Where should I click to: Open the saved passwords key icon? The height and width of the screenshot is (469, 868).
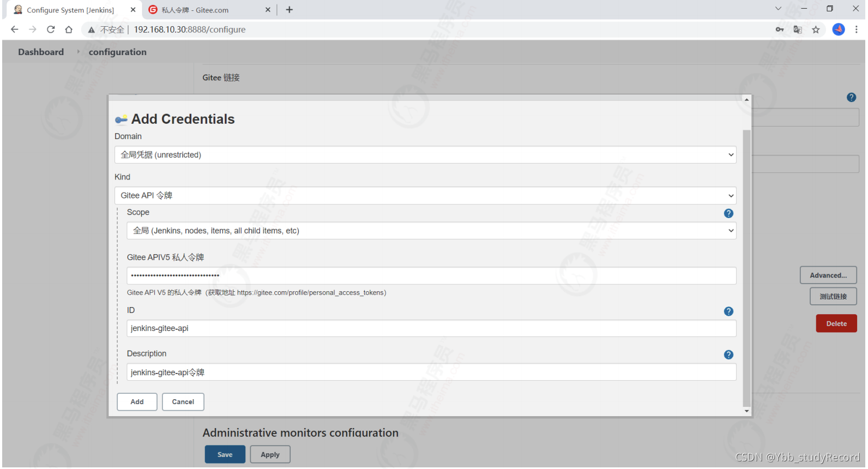tap(780, 29)
